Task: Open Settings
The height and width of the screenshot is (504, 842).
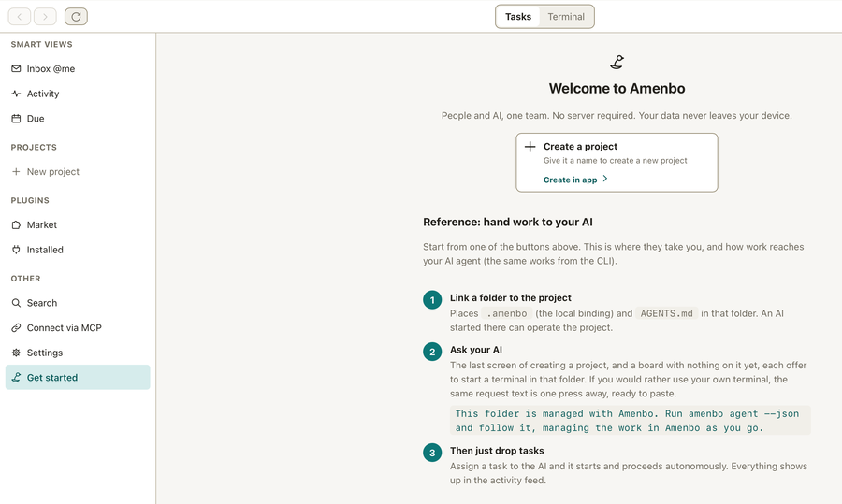Action: click(78, 353)
